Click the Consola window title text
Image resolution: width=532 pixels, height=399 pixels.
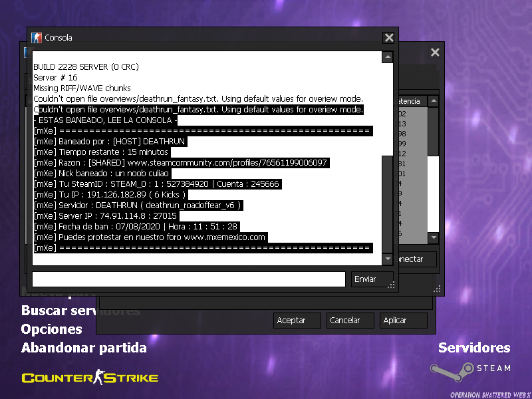59,38
